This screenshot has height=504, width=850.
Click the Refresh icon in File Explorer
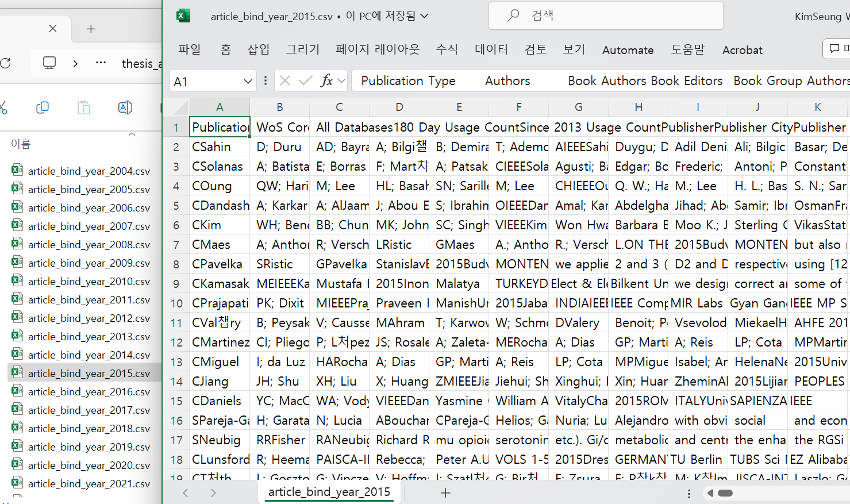5,63
